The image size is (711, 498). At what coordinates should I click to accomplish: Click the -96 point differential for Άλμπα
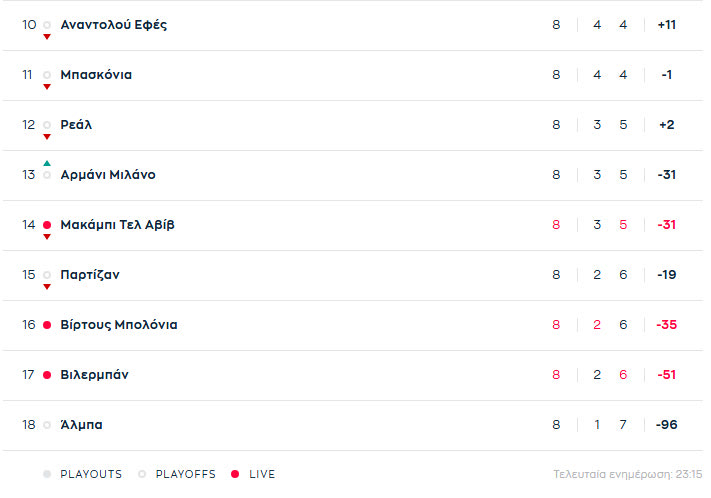click(x=666, y=425)
